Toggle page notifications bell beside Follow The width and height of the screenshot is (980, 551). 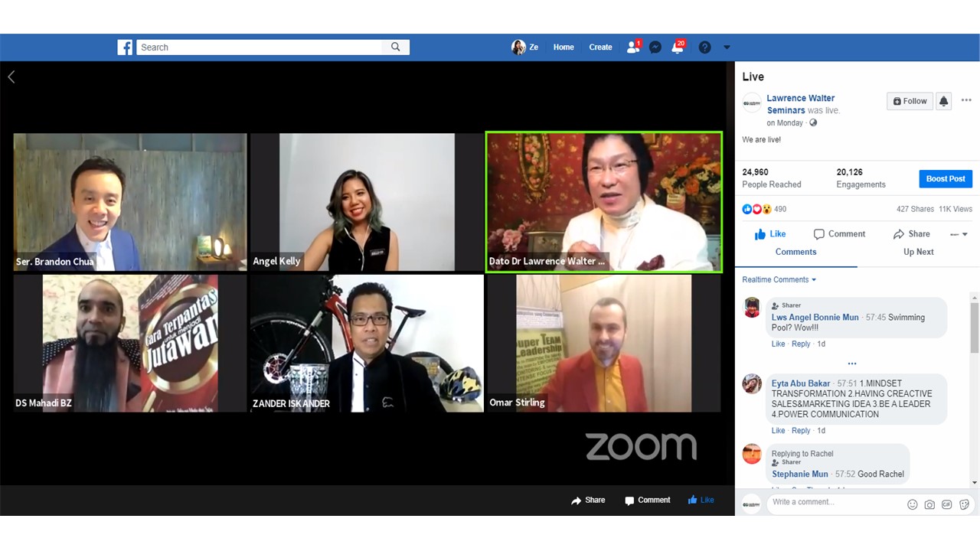point(944,101)
